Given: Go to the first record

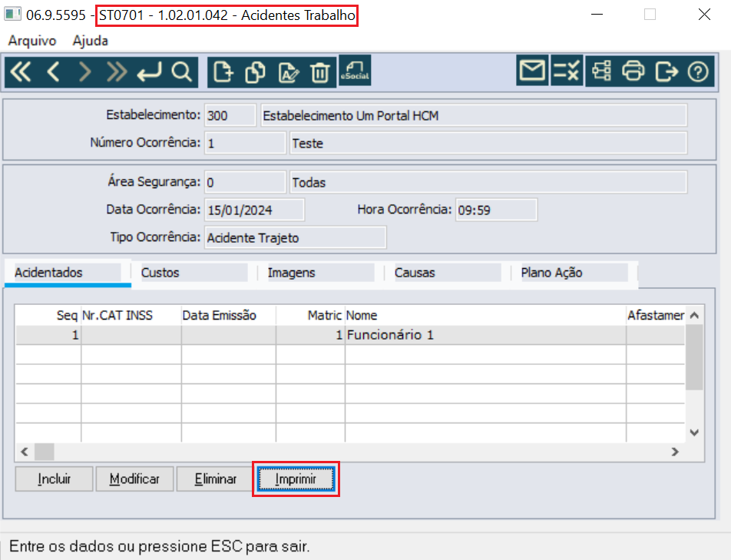Looking at the screenshot, I should point(21,72).
